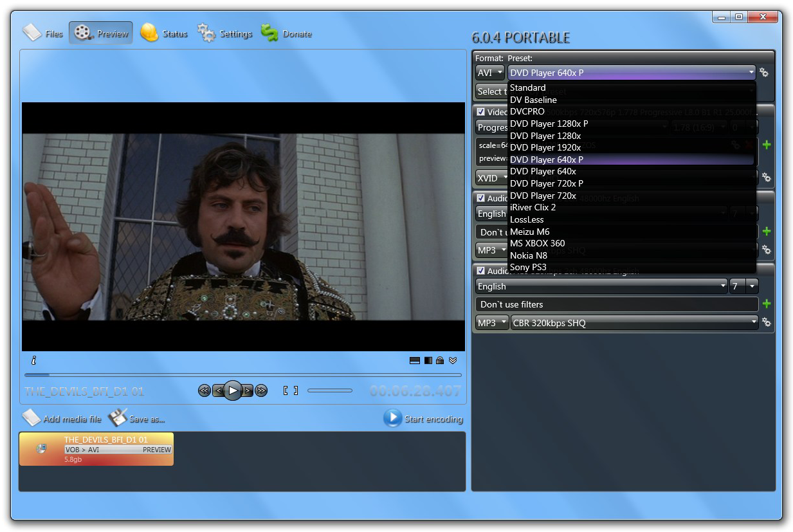Start encoding the queue
The image size is (793, 532).
[423, 418]
